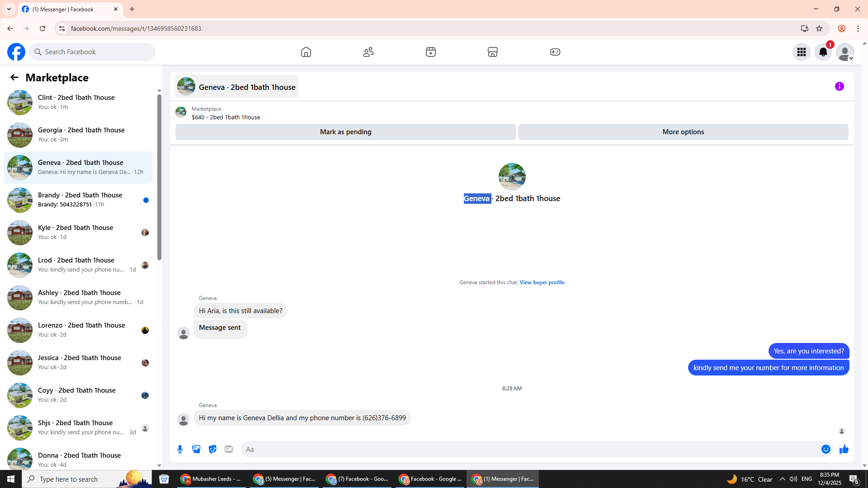Screen dimensions: 868x488
Task: Open the Facebook notifications bell
Action: 823,52
